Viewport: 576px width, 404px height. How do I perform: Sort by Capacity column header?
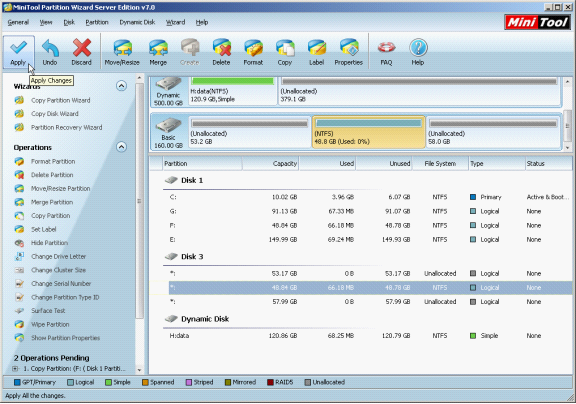pyautogui.click(x=271, y=163)
